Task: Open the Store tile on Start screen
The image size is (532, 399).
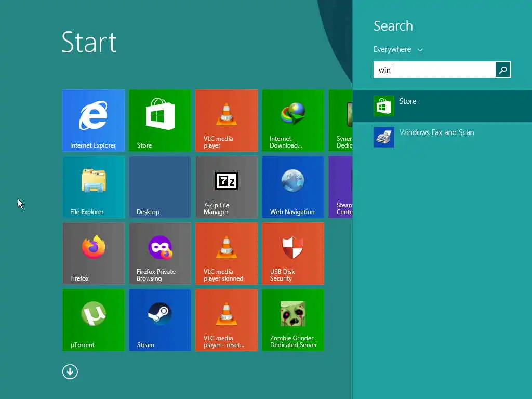Action: pos(160,120)
